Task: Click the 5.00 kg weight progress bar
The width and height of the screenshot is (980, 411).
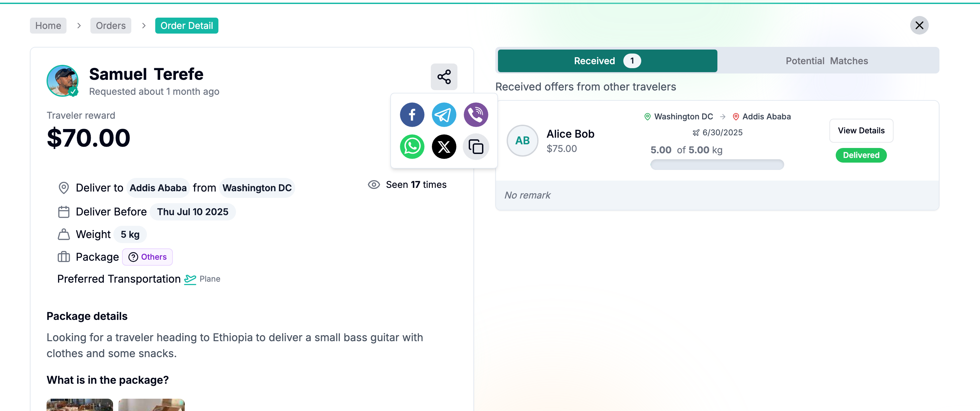Action: tap(717, 164)
